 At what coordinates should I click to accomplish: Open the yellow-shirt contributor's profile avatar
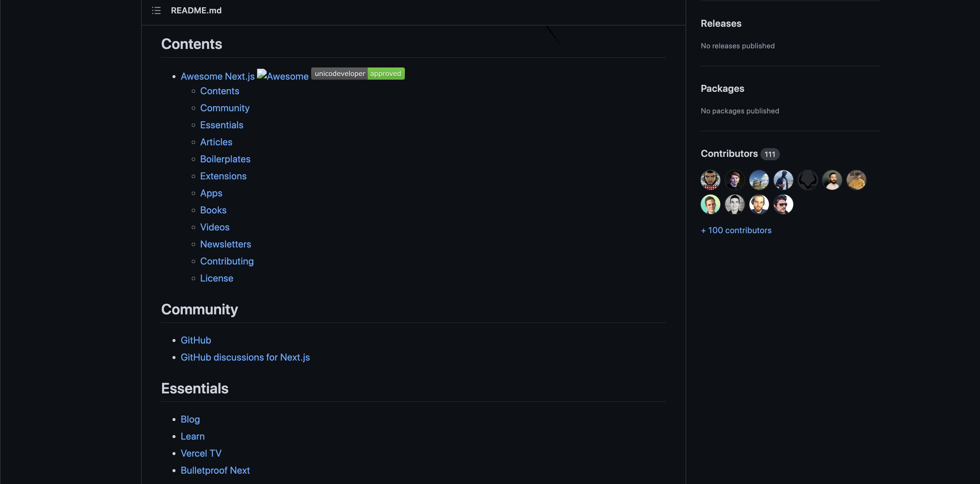click(857, 179)
